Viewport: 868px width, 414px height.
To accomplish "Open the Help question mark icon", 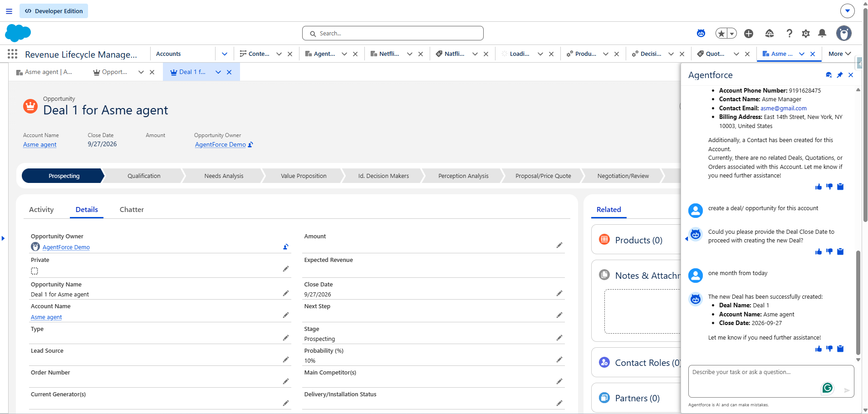I will pos(790,33).
